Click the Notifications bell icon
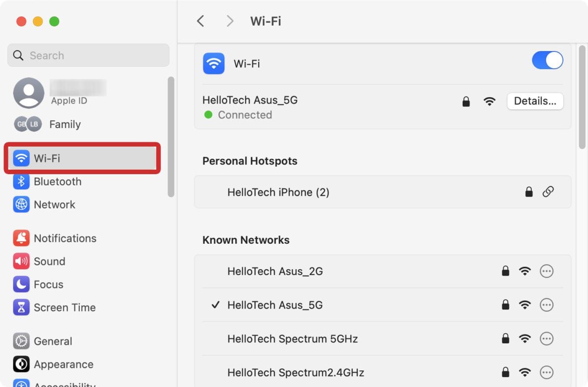 tap(21, 238)
